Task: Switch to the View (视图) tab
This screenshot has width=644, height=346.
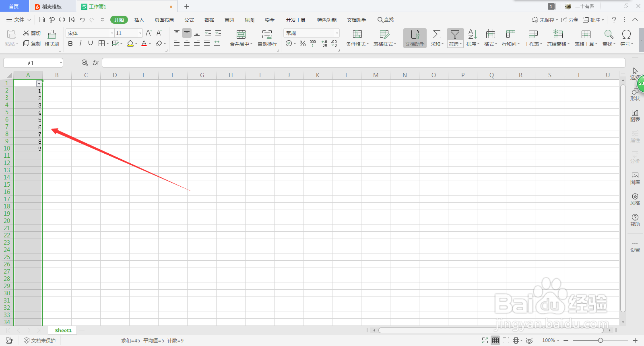Action: 250,20
